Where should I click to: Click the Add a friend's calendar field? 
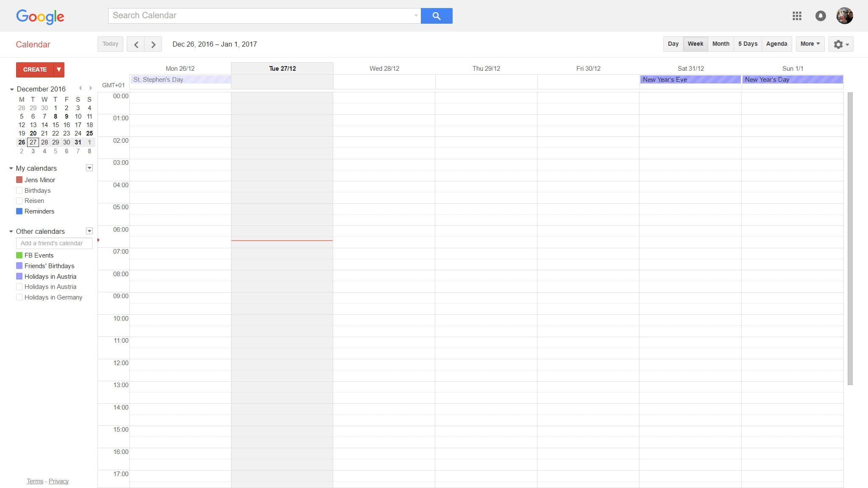tap(54, 243)
